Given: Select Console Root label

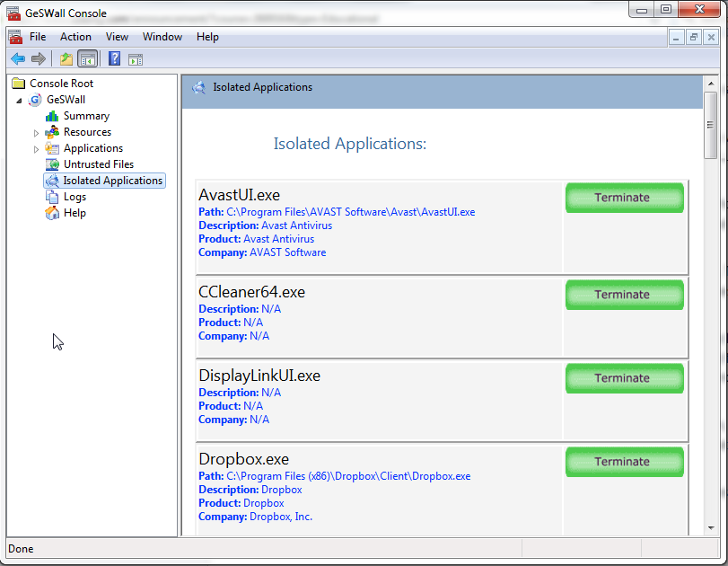Looking at the screenshot, I should (61, 84).
